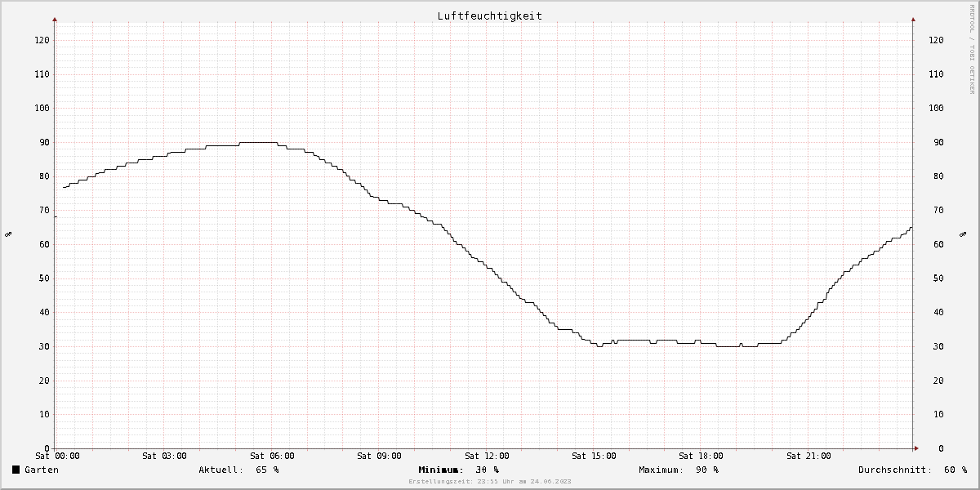
Task: Select the "Garten" legend label
Action: point(42,470)
